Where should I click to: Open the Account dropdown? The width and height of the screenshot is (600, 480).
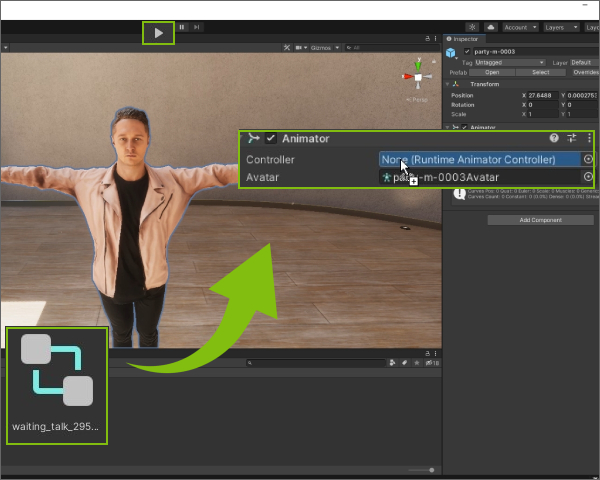520,28
